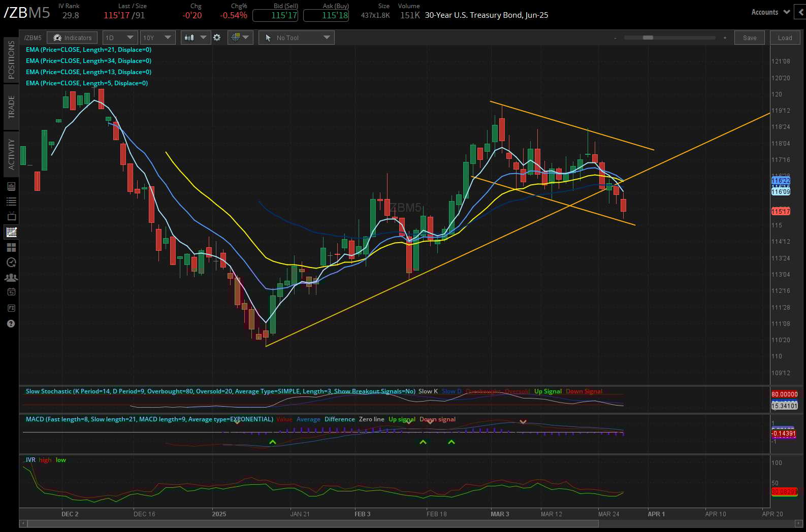Open the people follow-traders icon
The image size is (806, 532).
click(11, 278)
